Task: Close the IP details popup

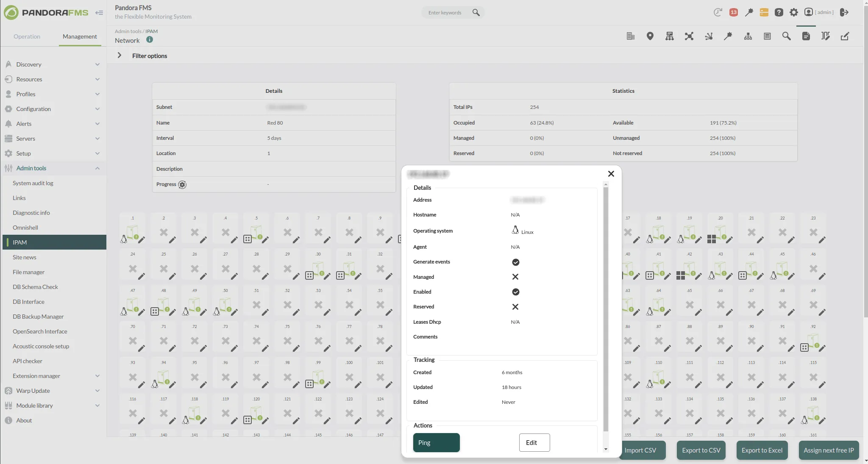Action: [x=611, y=174]
